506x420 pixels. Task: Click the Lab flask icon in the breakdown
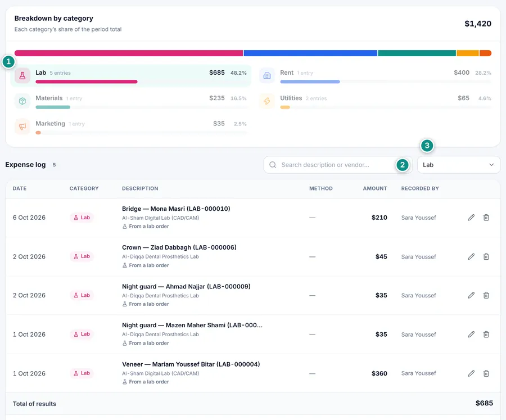coord(22,75)
